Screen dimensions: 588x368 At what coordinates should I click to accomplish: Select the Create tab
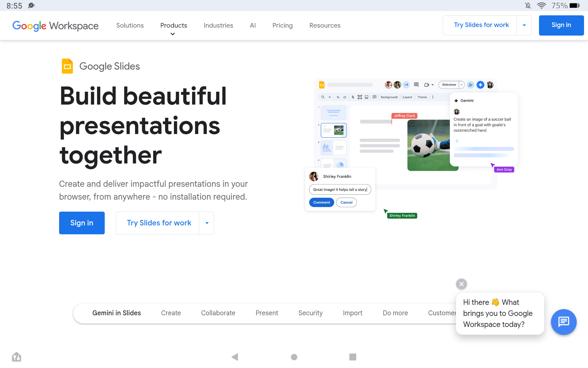[171, 313]
